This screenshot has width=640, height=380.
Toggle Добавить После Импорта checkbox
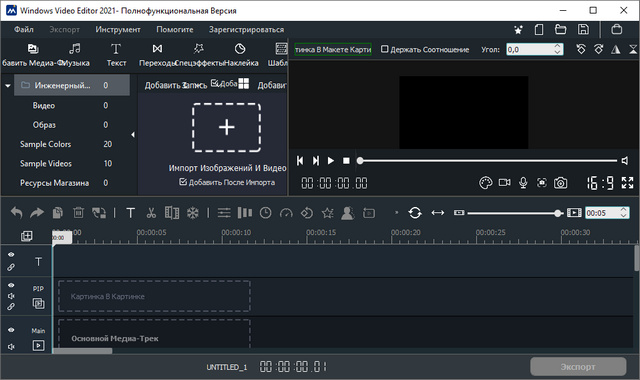(x=183, y=182)
